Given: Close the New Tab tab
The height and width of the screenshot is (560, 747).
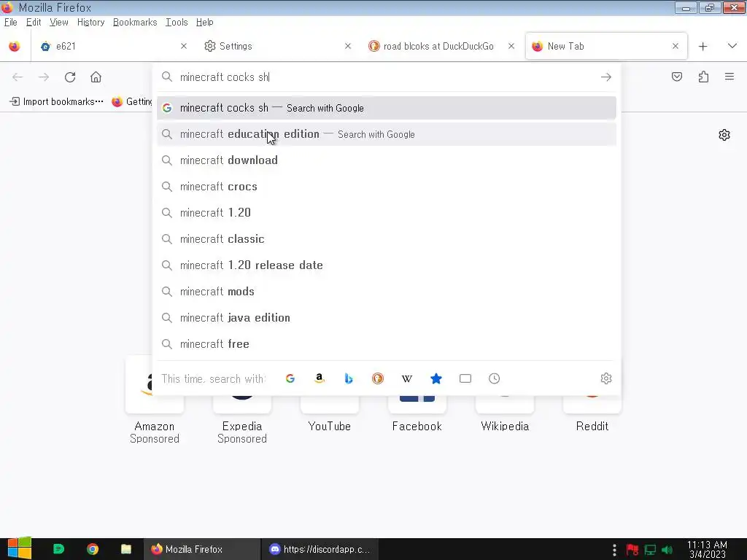Looking at the screenshot, I should (675, 46).
